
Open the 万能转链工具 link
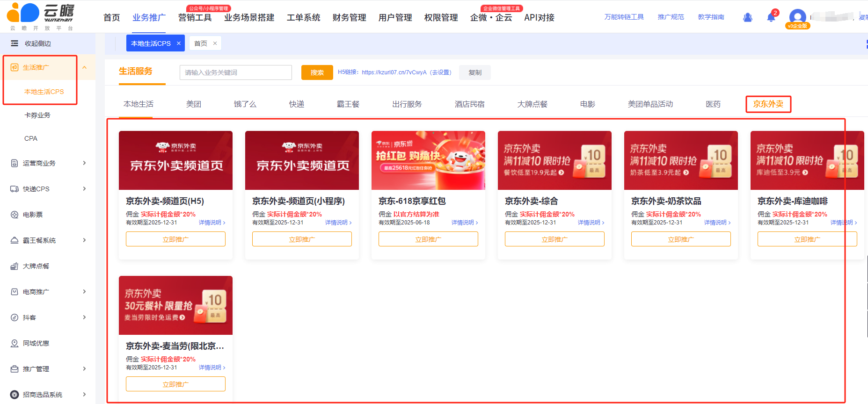624,17
